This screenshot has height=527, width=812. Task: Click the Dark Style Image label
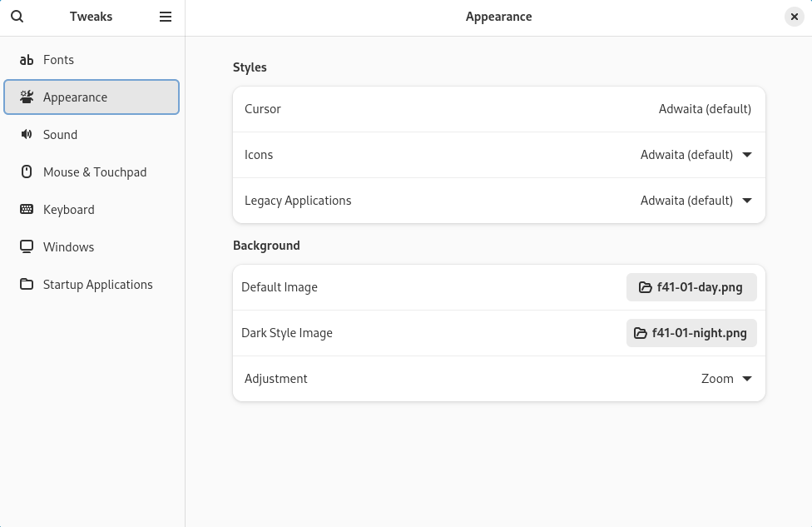pyautogui.click(x=287, y=333)
